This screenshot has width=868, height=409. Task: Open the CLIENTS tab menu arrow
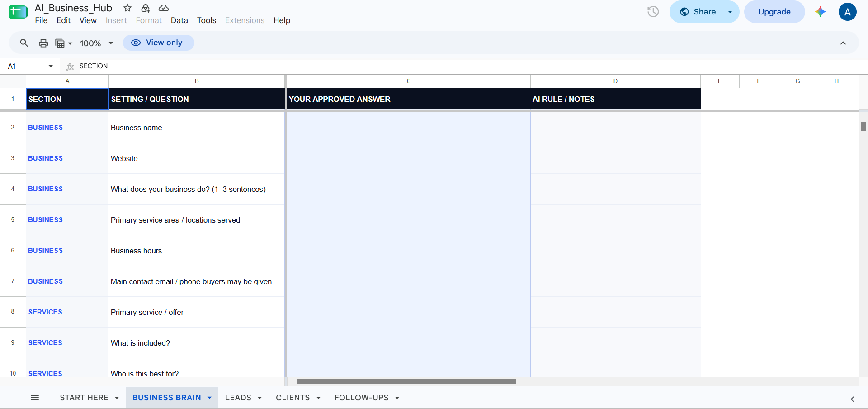pos(319,398)
